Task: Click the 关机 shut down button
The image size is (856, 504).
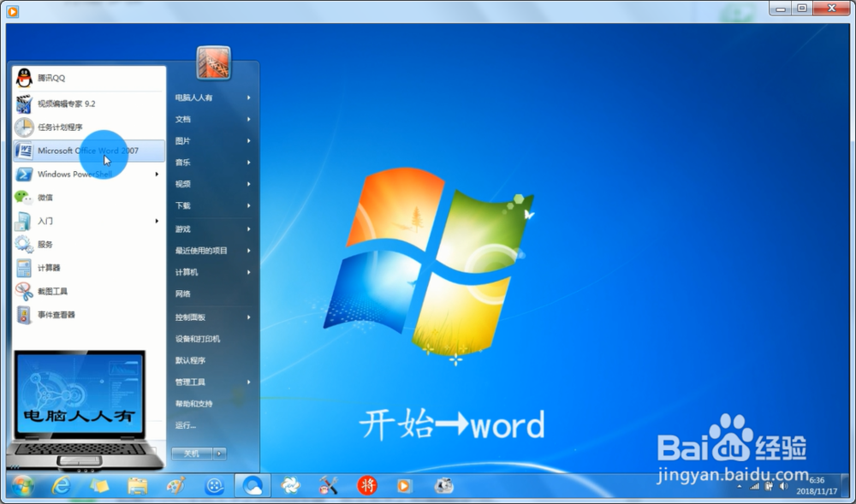Action: point(192,454)
